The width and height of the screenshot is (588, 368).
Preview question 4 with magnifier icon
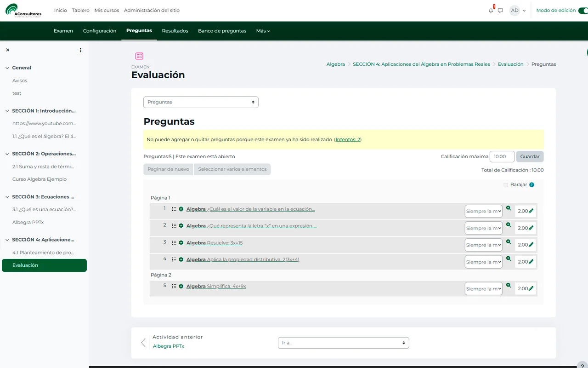(x=509, y=259)
